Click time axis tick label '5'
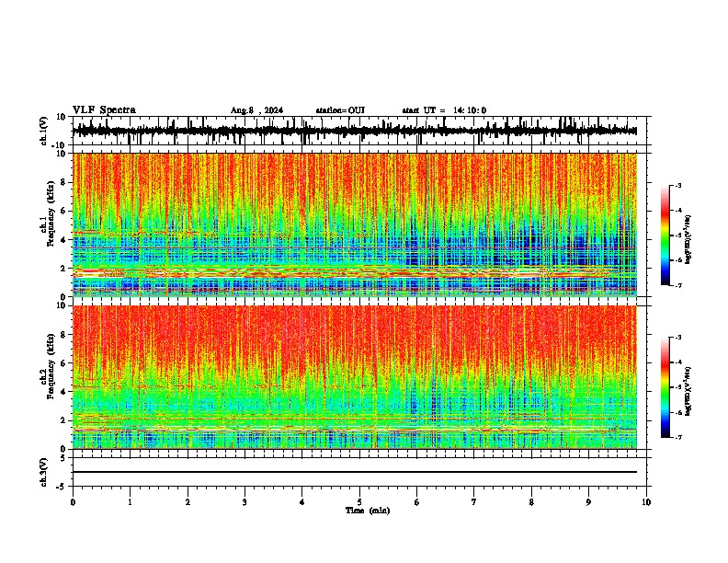The height and width of the screenshot is (563, 728). 359,502
